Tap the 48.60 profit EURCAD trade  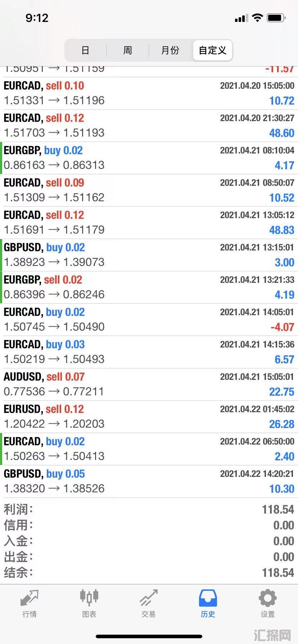tap(149, 126)
